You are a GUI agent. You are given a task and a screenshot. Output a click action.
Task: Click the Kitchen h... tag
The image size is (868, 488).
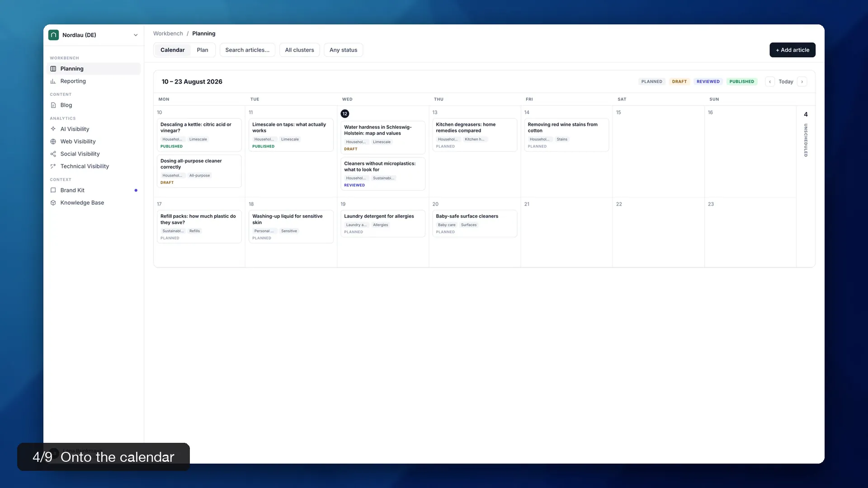[x=474, y=139]
